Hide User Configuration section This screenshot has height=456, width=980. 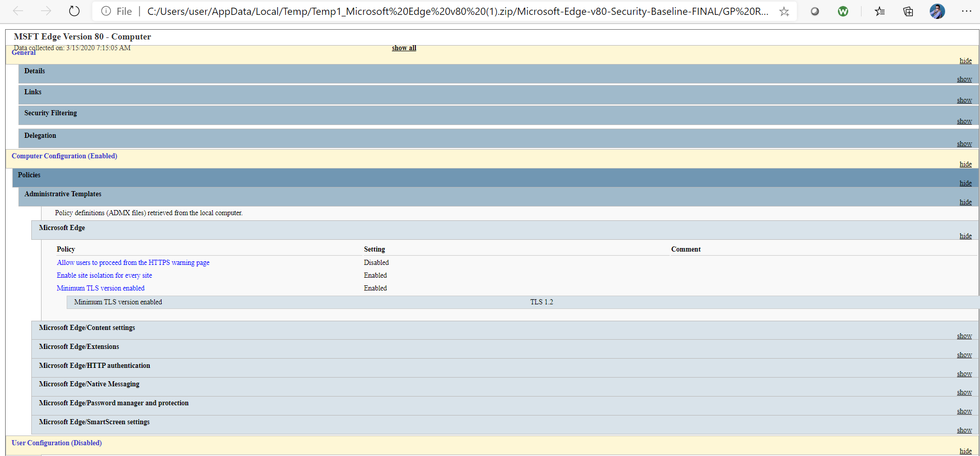tap(966, 451)
